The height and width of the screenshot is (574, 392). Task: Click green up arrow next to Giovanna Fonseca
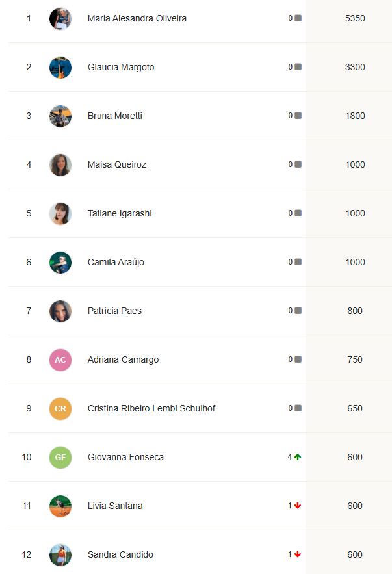(x=298, y=457)
